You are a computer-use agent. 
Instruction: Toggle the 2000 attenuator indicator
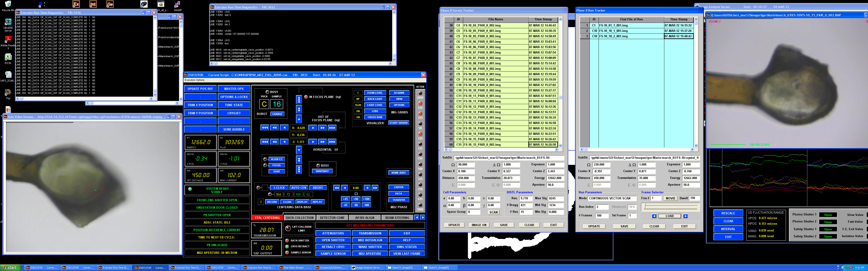[x=420, y=93]
